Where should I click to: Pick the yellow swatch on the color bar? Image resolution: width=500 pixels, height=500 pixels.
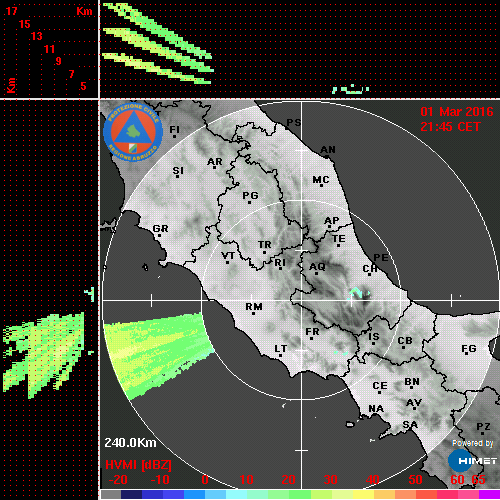363,494
